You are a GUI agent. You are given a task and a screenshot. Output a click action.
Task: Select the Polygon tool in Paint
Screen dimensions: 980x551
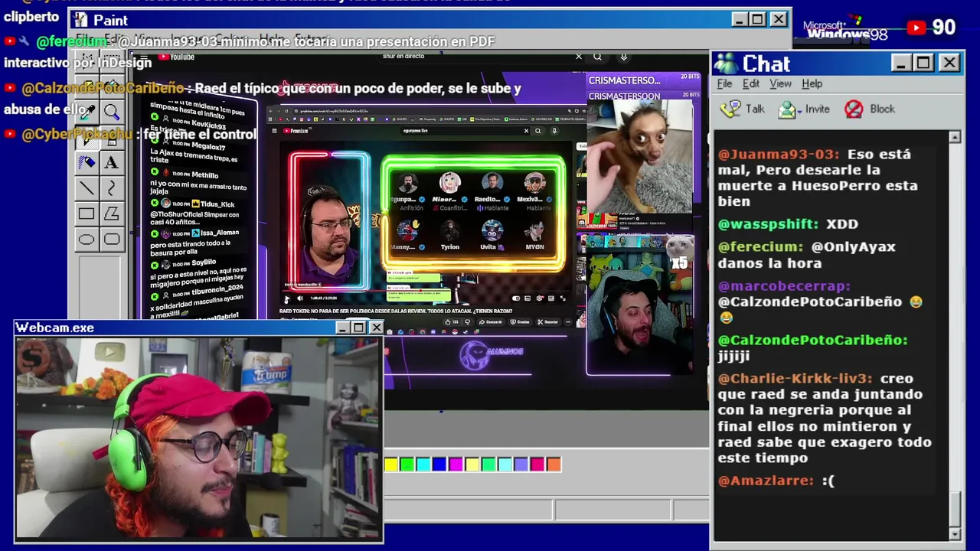pyautogui.click(x=112, y=214)
